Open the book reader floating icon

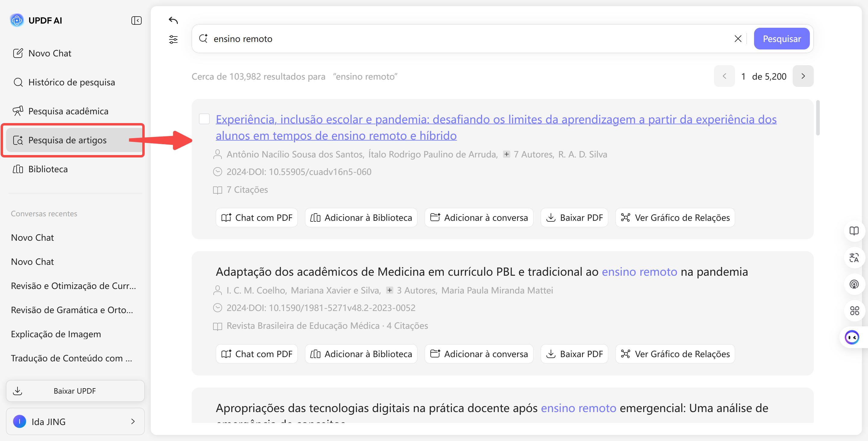click(854, 231)
